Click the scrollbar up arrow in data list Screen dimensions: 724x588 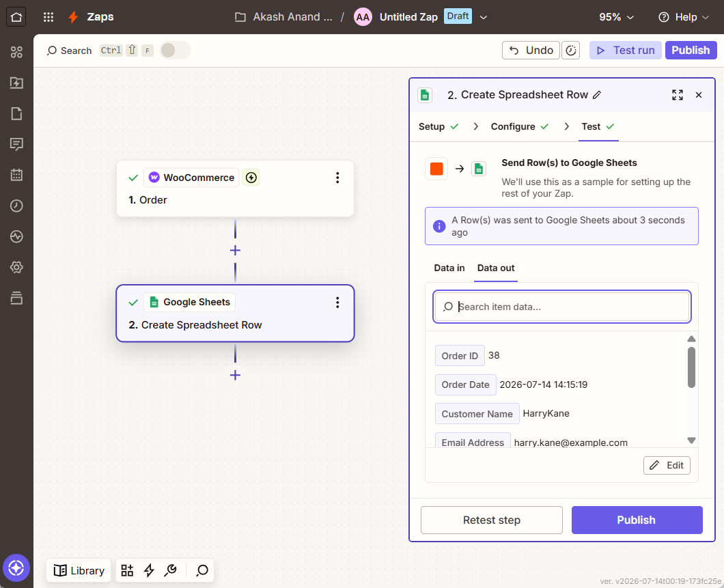tap(691, 339)
